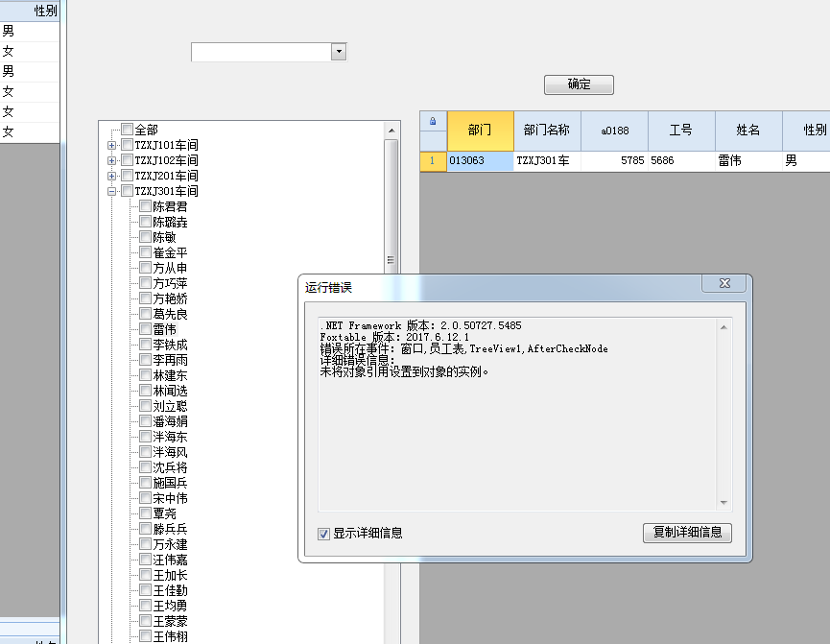Screen dimensions: 830x644
Task: Click the 复制详细信息 button
Action: (x=687, y=533)
